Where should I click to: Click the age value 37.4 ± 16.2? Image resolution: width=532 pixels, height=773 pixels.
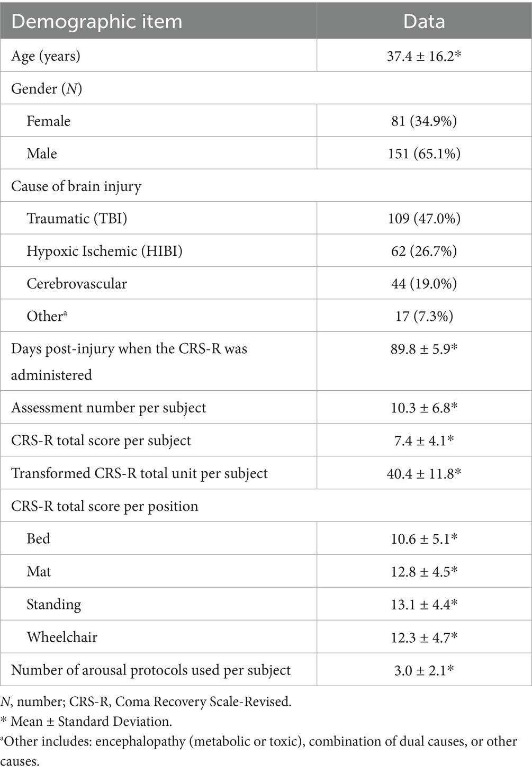pos(424,56)
